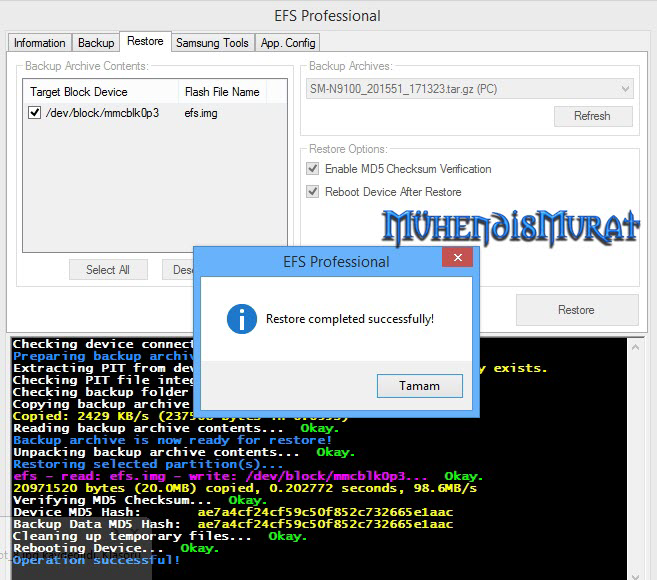Toggle Enable MD5 Checksum Verification checkbox
The image size is (657, 580).
(314, 169)
